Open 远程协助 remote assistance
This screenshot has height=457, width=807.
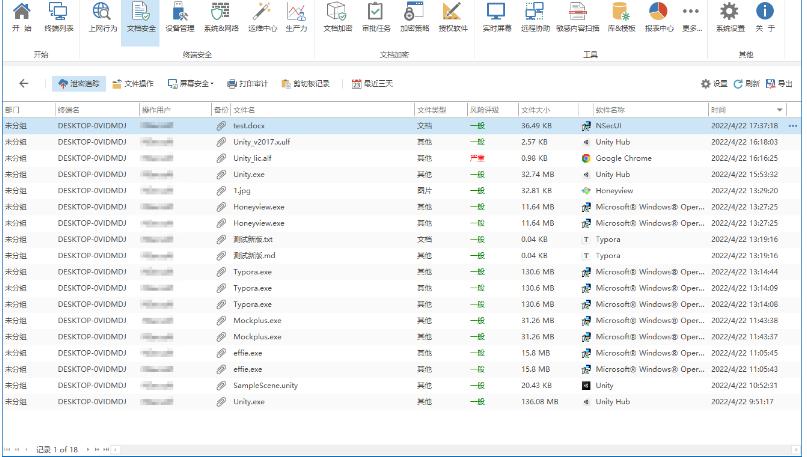click(x=534, y=17)
